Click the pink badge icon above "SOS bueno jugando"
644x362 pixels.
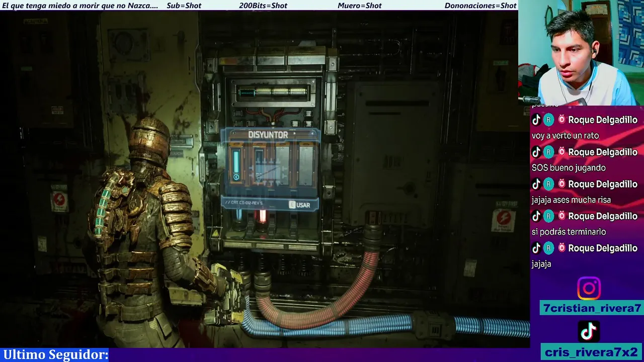(x=561, y=152)
